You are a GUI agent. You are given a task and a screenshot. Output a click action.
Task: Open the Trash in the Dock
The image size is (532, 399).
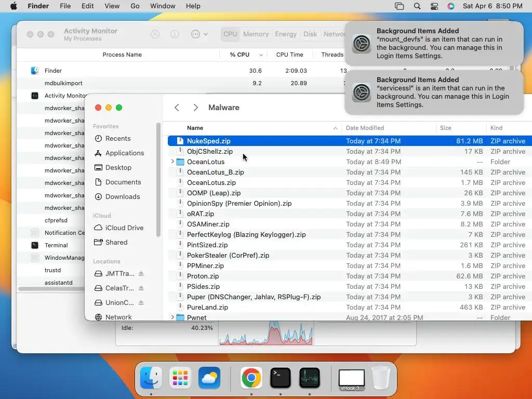tap(381, 378)
